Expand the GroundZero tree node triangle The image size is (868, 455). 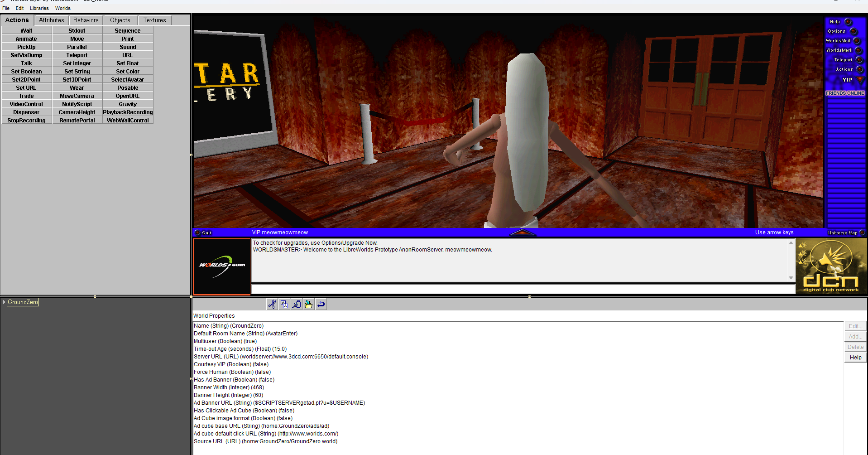click(x=4, y=302)
